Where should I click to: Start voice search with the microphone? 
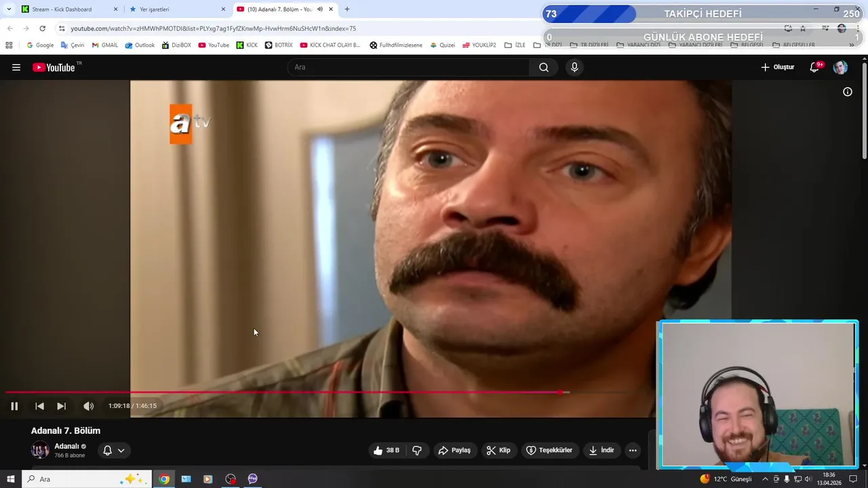[574, 67]
